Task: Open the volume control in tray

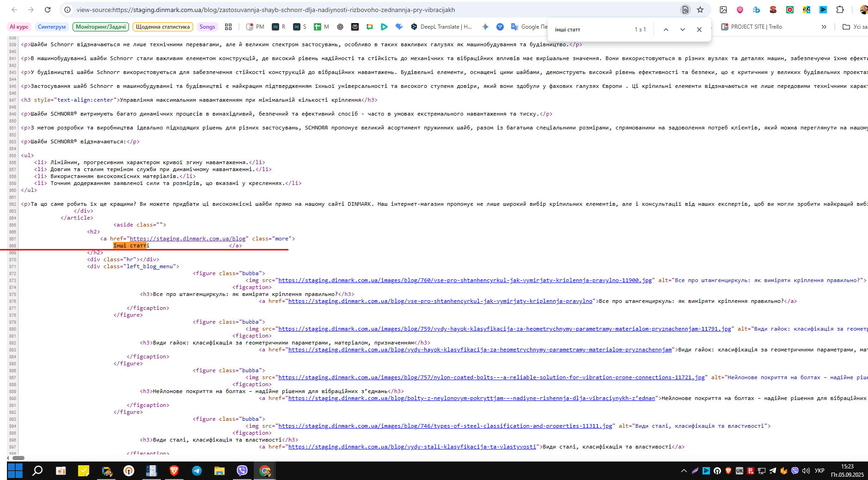Action: [x=806, y=471]
